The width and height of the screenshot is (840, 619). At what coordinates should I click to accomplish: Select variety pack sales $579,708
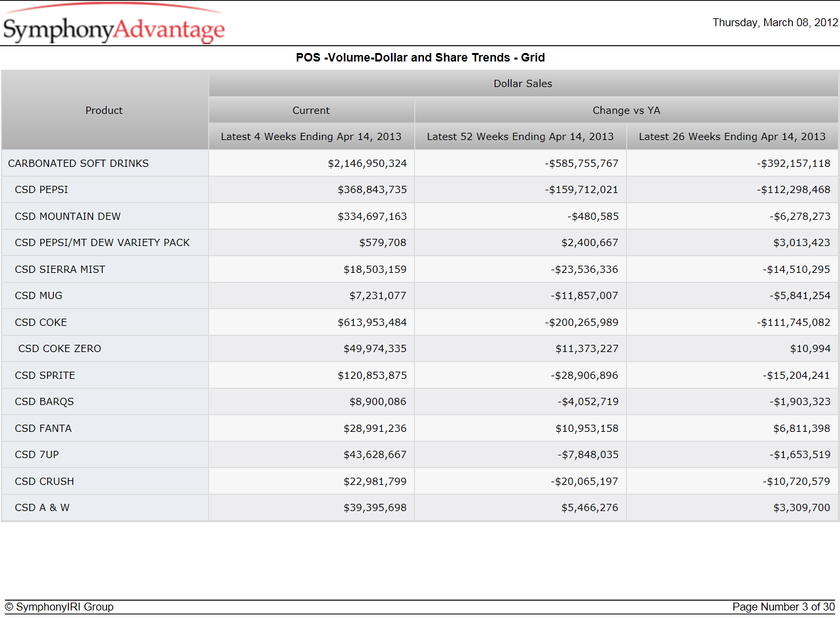(x=383, y=243)
